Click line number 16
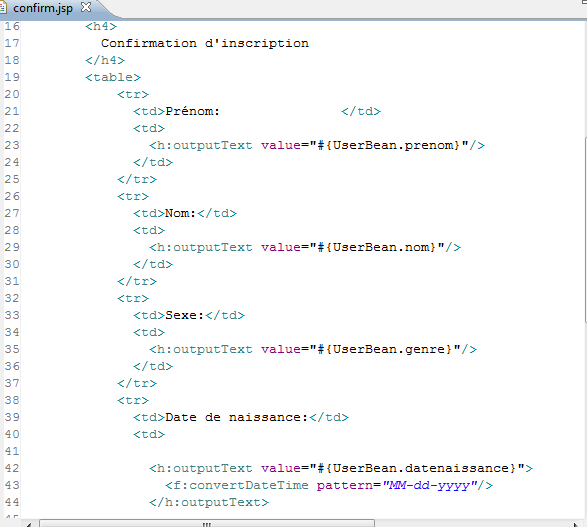 tap(12, 26)
